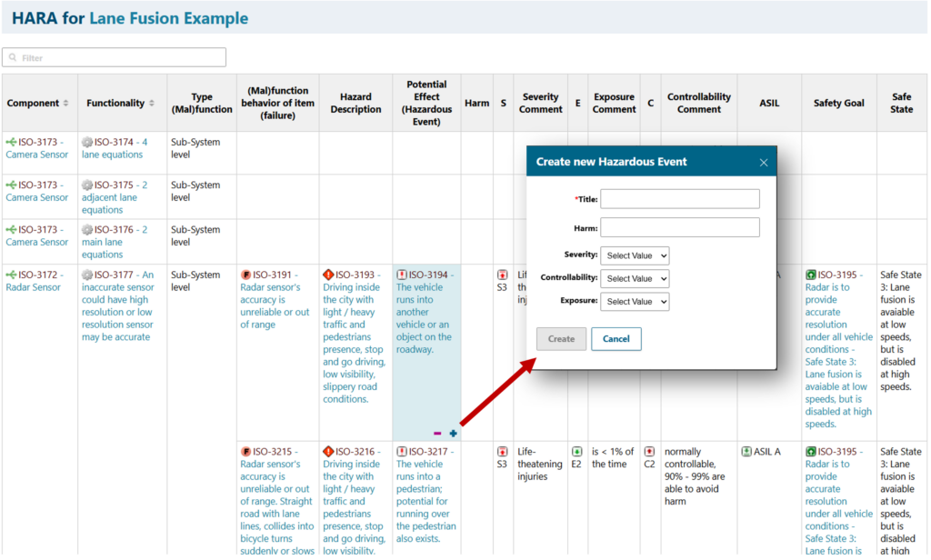Open the Severity dropdown
Image resolution: width=931 pixels, height=560 pixels.
point(635,255)
